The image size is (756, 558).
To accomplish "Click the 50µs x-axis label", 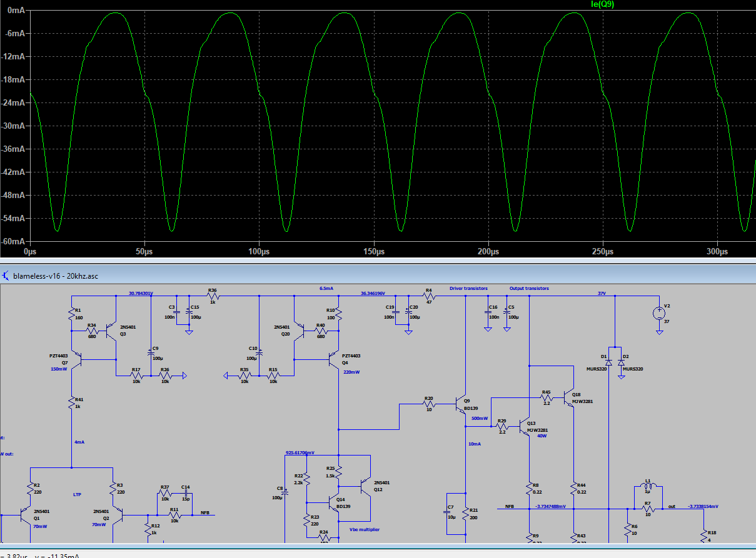I will pos(144,251).
